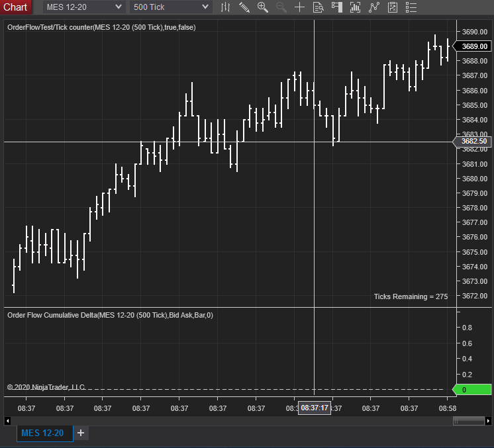The height and width of the screenshot is (448, 494).
Task: Click the 3673.00 price axis label
Action: pos(475,281)
